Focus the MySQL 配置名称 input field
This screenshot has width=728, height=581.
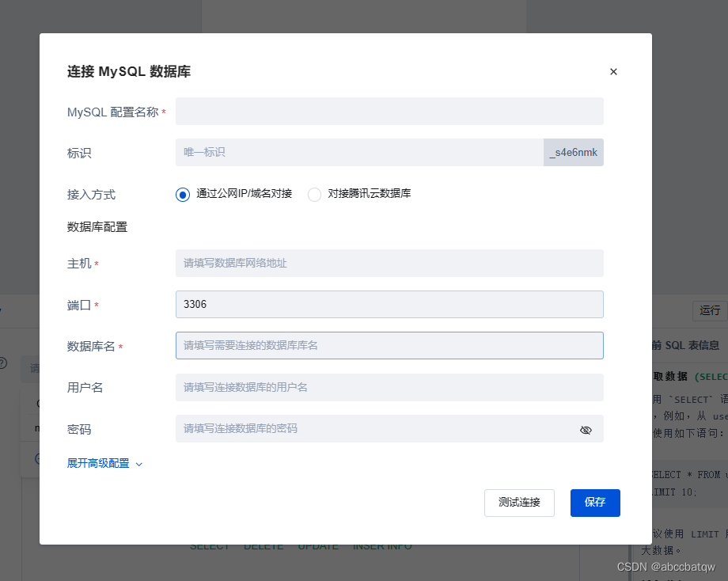[389, 112]
